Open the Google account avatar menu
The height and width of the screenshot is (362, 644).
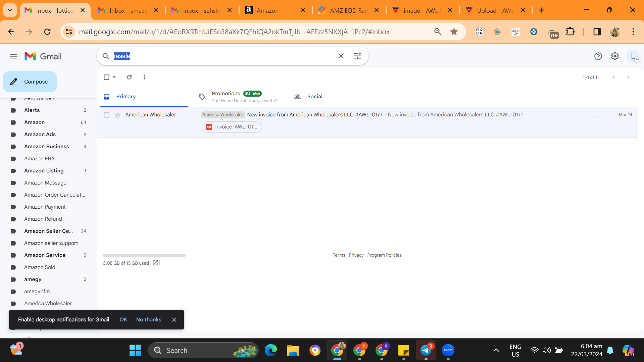click(x=633, y=56)
